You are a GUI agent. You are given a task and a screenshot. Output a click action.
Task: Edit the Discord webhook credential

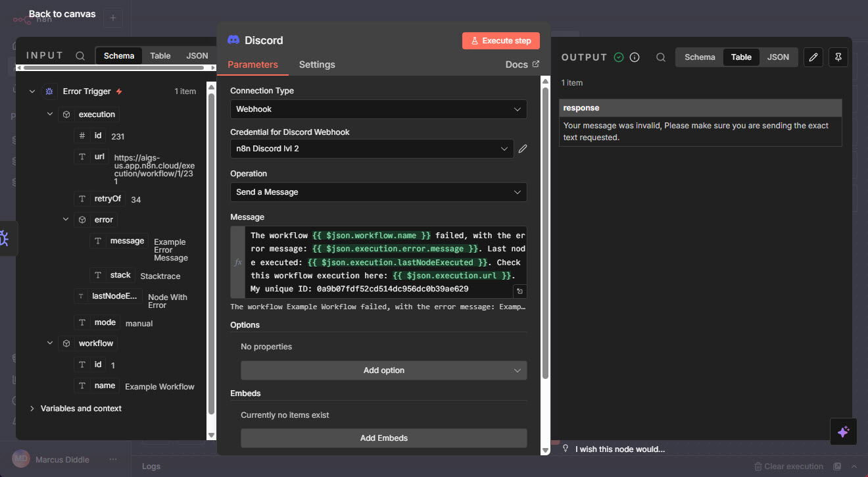523,149
